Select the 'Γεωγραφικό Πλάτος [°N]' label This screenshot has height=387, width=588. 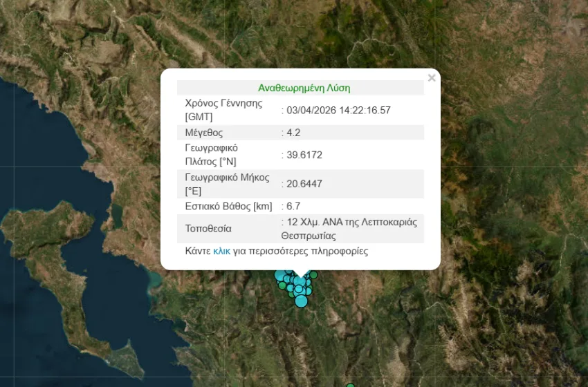click(212, 155)
